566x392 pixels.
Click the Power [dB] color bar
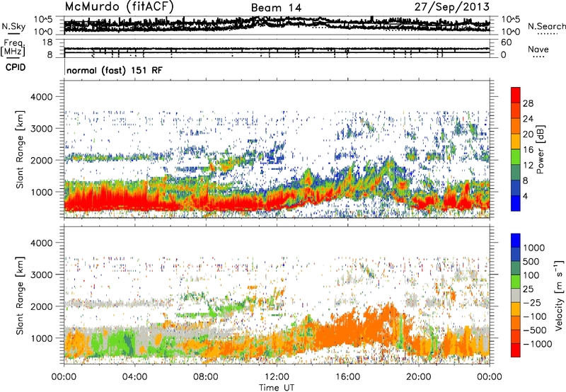pos(516,149)
